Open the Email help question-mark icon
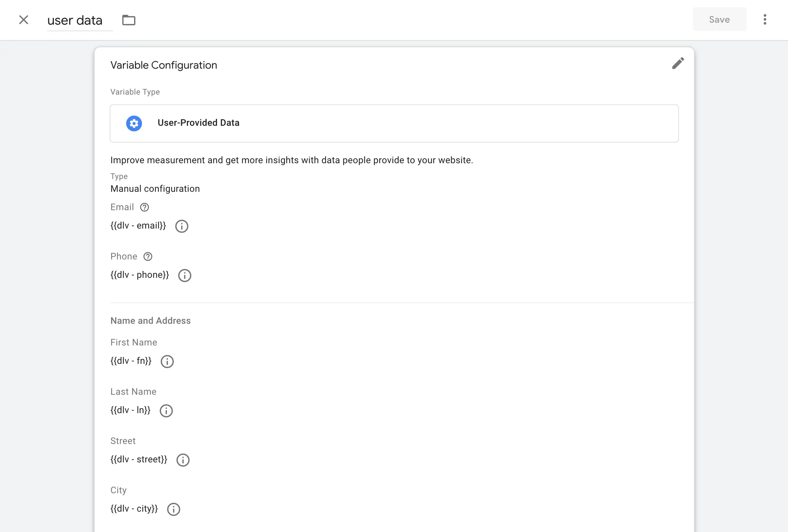Viewport: 788px width, 532px height. [145, 207]
